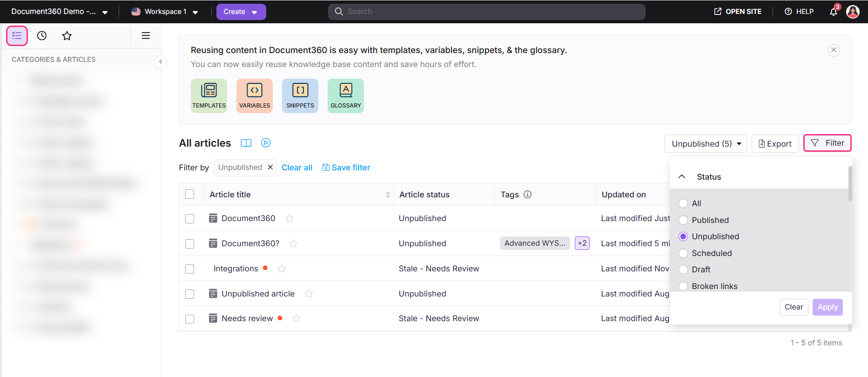Click the notifications bell icon

[834, 12]
